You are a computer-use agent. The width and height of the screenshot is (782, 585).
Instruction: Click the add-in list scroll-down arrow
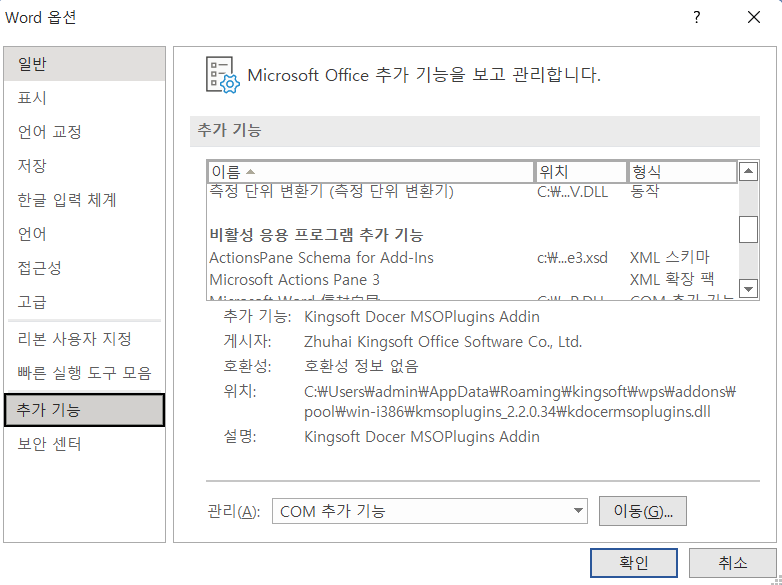point(748,288)
